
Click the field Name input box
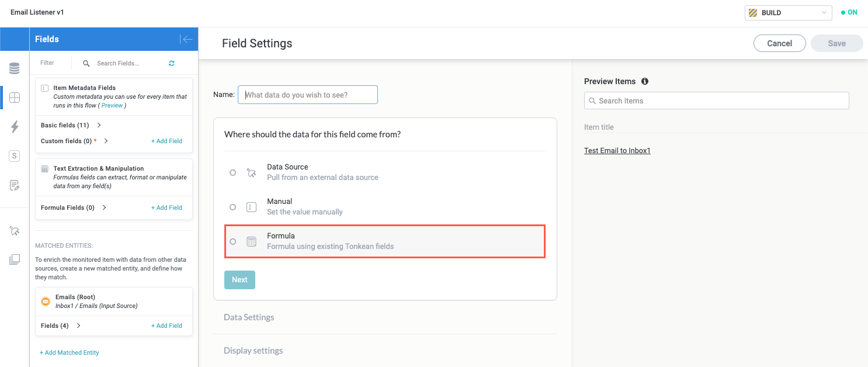pyautogui.click(x=308, y=95)
